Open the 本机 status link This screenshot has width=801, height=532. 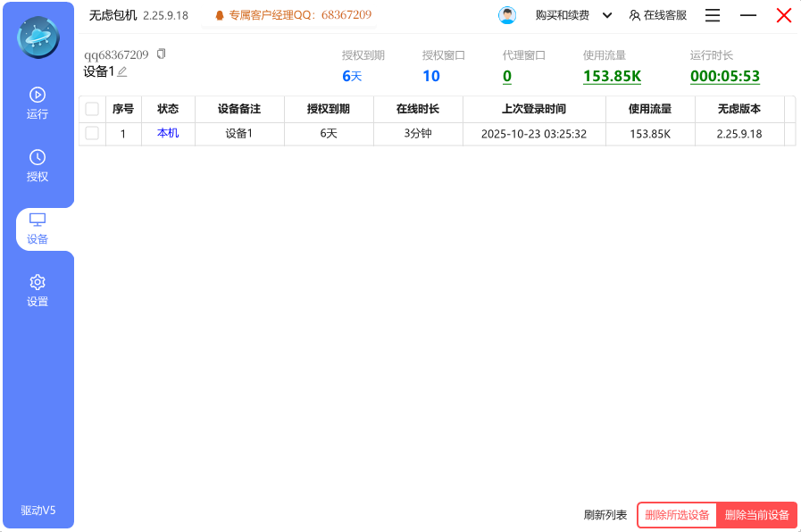coord(168,133)
